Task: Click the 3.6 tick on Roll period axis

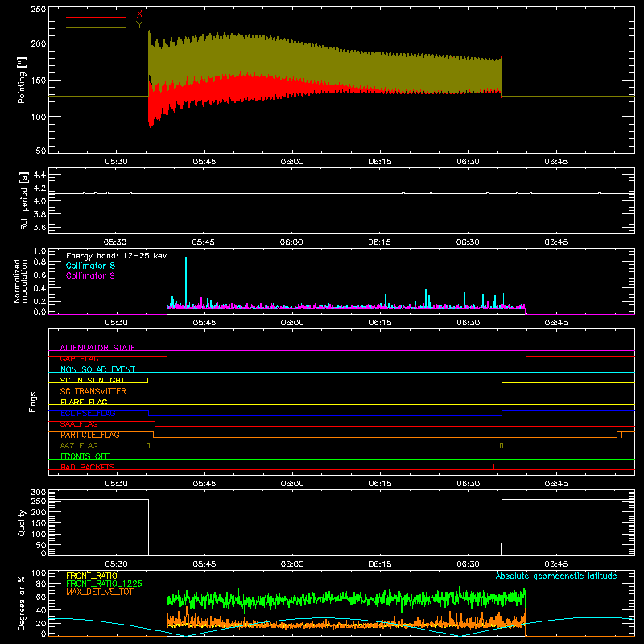Action: (39, 227)
